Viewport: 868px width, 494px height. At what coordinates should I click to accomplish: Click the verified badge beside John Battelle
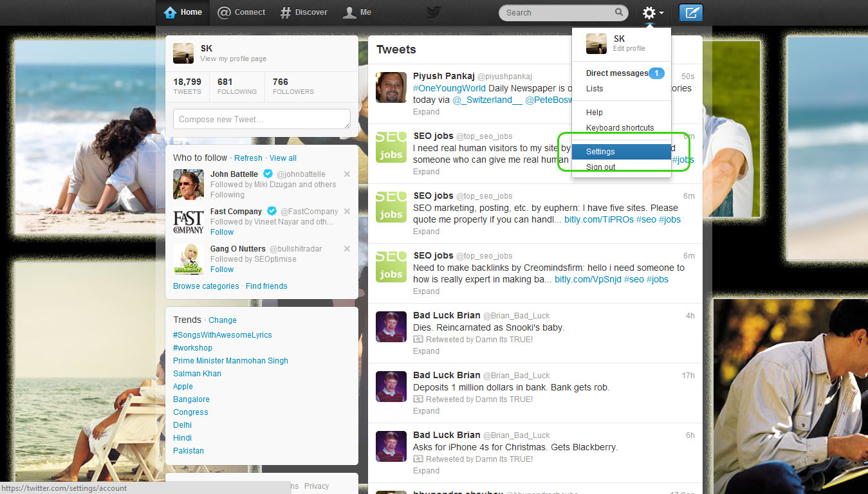click(267, 174)
